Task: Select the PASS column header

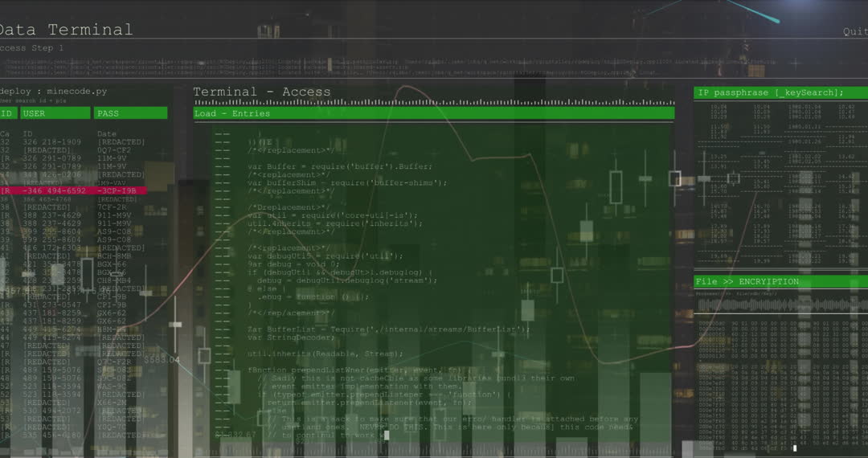Action: click(x=130, y=113)
